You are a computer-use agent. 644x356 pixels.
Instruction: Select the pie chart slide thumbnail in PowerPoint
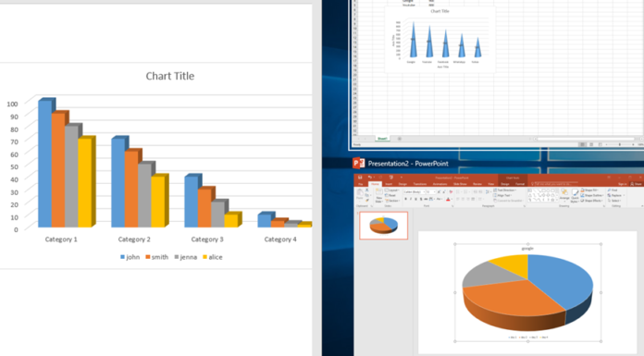(x=384, y=226)
